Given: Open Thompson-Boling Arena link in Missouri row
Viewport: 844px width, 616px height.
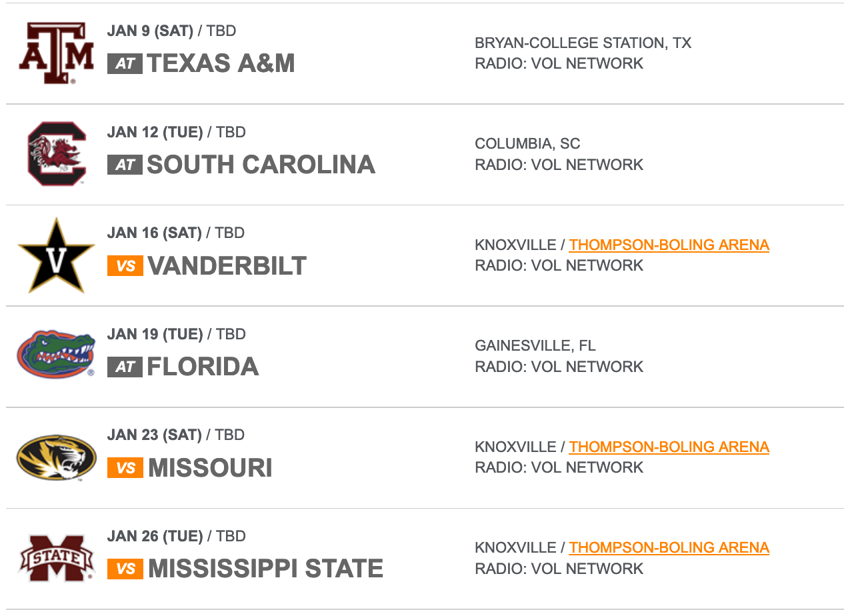Looking at the screenshot, I should click(x=669, y=447).
